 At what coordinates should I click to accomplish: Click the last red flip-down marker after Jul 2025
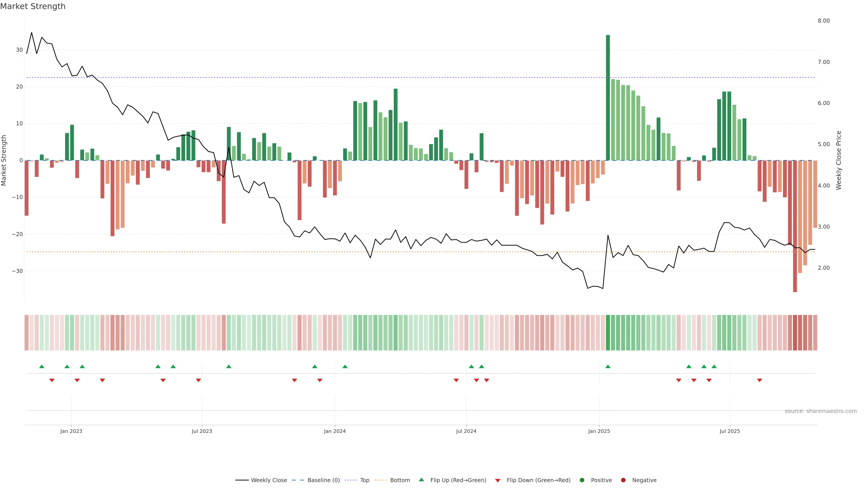click(759, 380)
